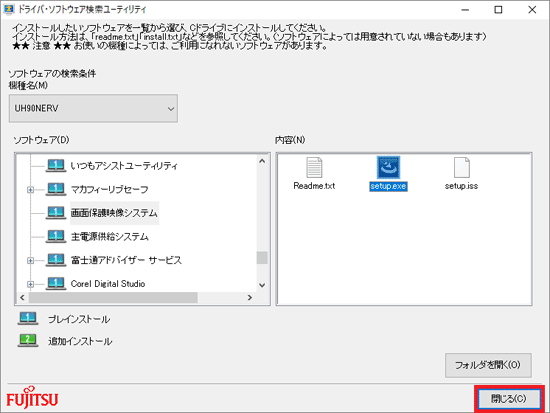Close the window with X
Screen dimensions: 550x413
[532, 10]
